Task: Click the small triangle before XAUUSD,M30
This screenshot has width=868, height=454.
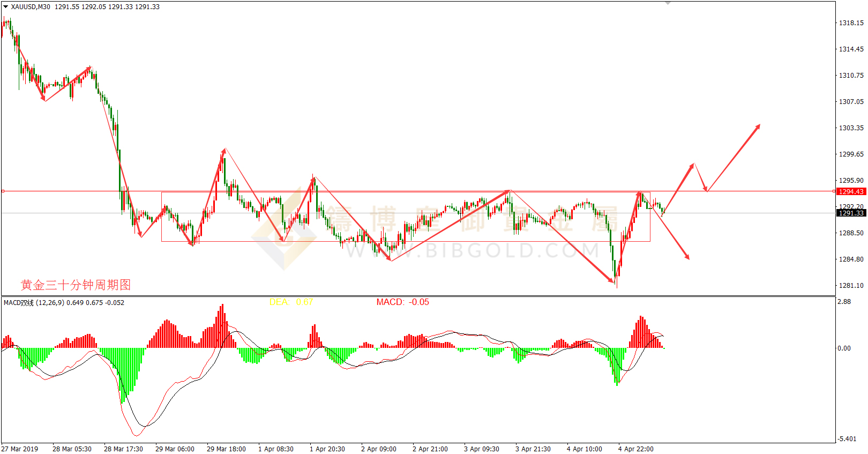Action: 6,7
